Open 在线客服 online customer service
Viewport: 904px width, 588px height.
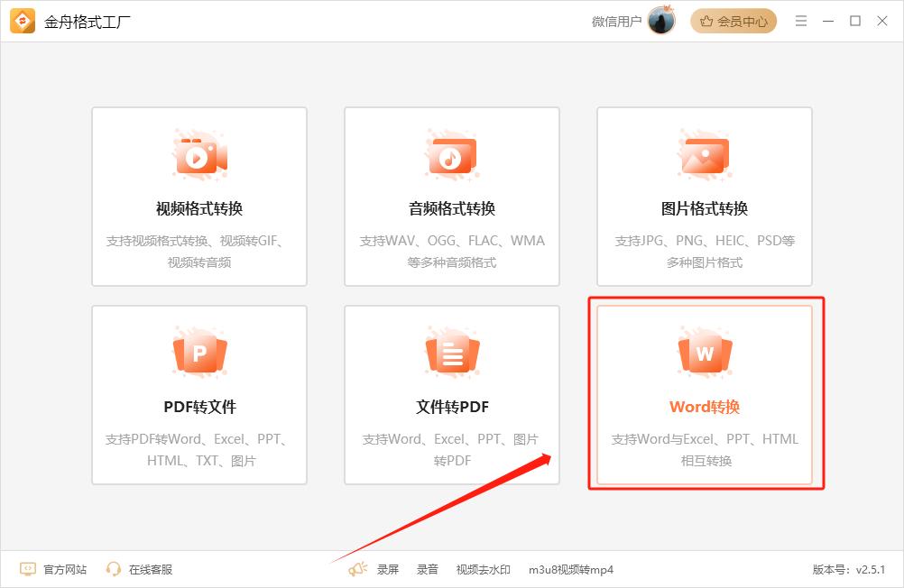pyautogui.click(x=150, y=569)
